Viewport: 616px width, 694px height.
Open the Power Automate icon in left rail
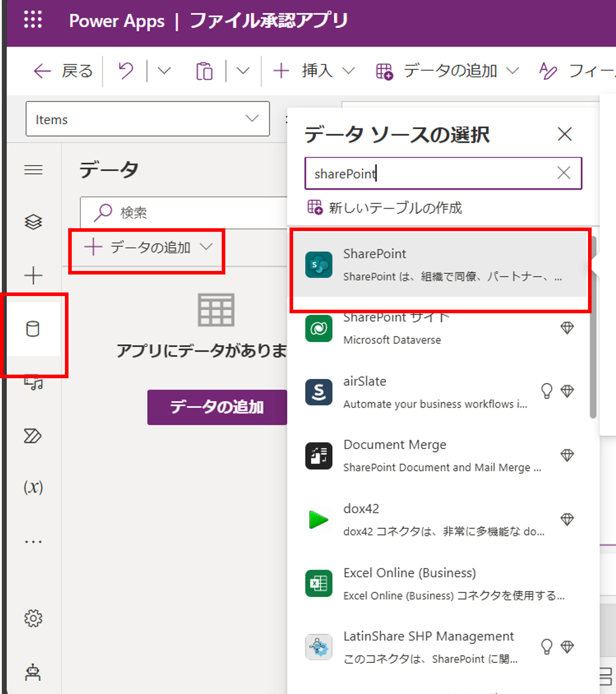click(33, 436)
